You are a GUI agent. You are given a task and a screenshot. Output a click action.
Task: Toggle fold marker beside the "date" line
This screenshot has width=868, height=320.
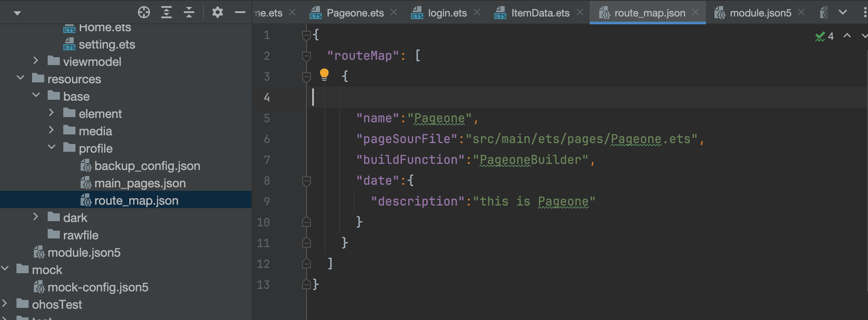tap(307, 181)
